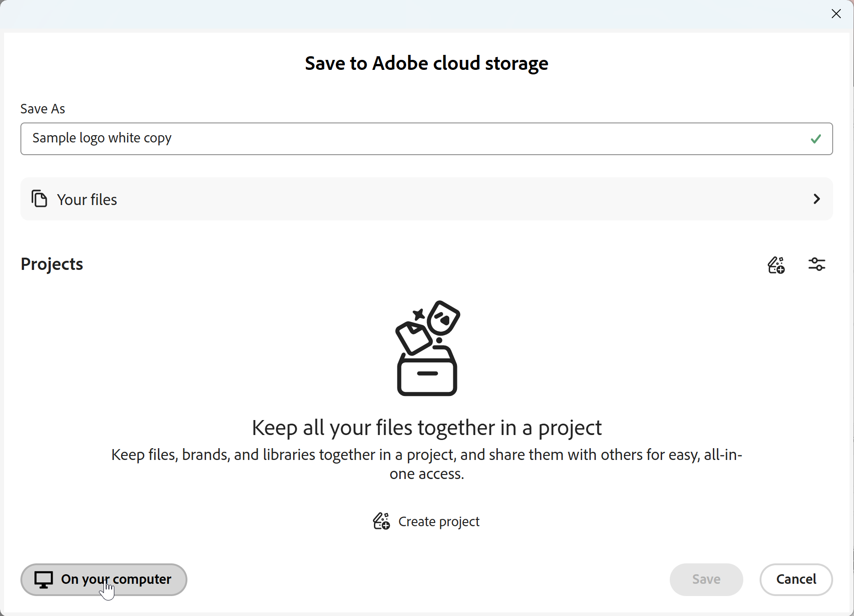
Task: Click the Projects heading
Action: pyautogui.click(x=52, y=264)
